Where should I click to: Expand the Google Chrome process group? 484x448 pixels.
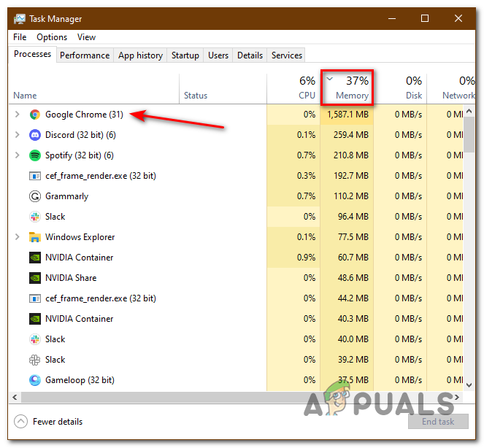pos(18,115)
